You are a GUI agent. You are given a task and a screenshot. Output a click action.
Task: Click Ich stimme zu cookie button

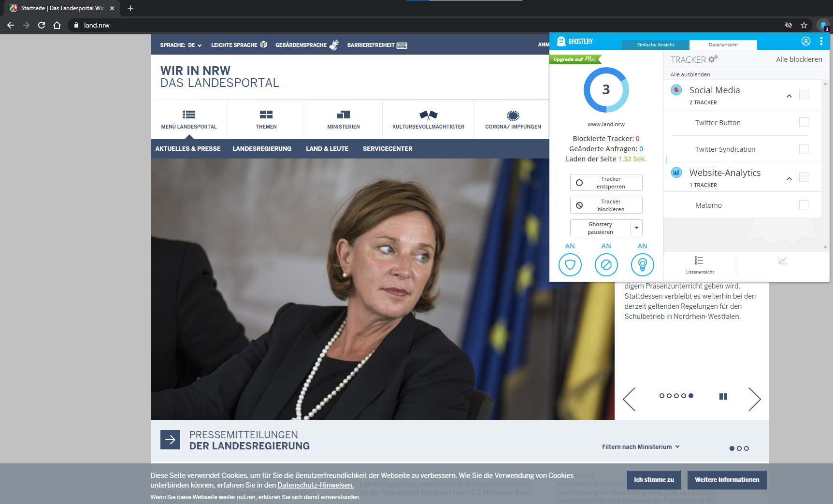tap(653, 480)
